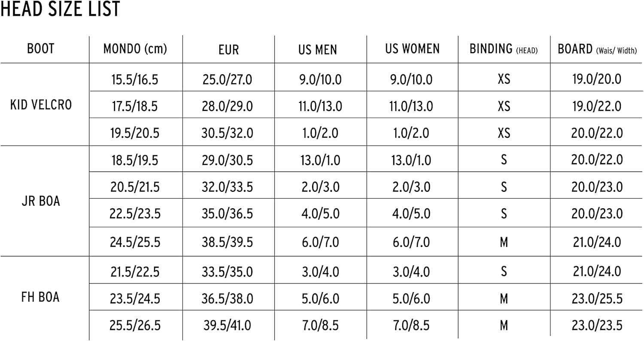Select the 38.5/39.5 EUR size cell
644x341 pixels.
point(227,242)
